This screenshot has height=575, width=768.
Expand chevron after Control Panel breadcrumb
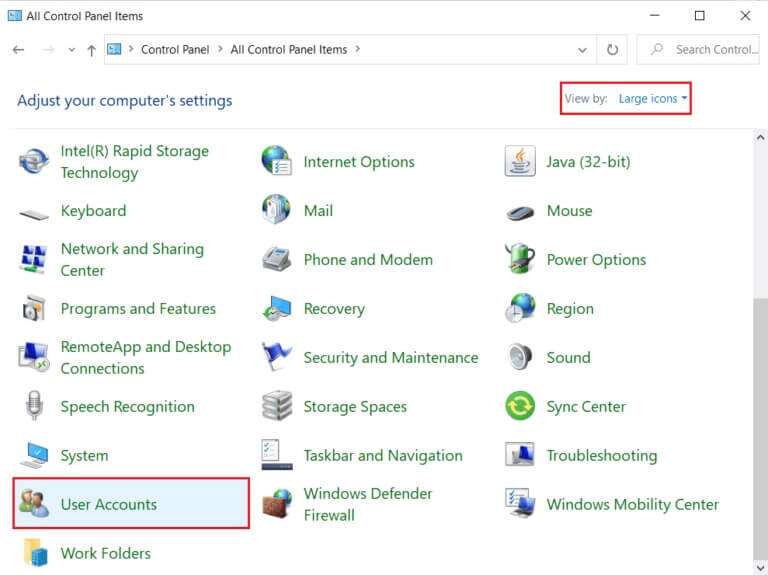220,49
